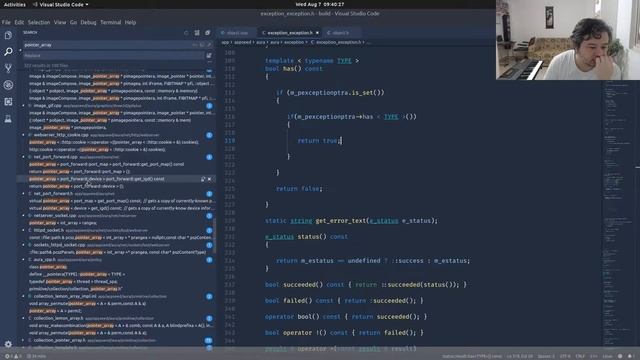This screenshot has width=640, height=360.
Task: Collapse the netserver_socket.cpp results group
Action: pyautogui.click(x=23, y=216)
